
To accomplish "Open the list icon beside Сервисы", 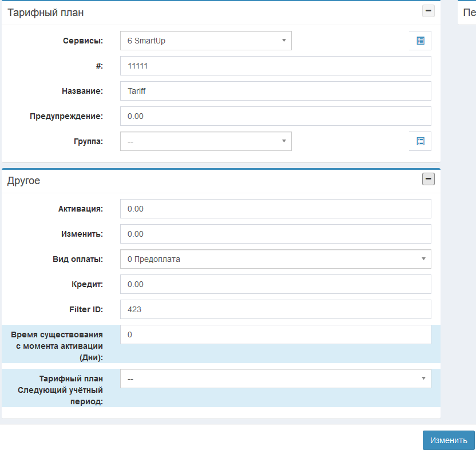I will (421, 41).
